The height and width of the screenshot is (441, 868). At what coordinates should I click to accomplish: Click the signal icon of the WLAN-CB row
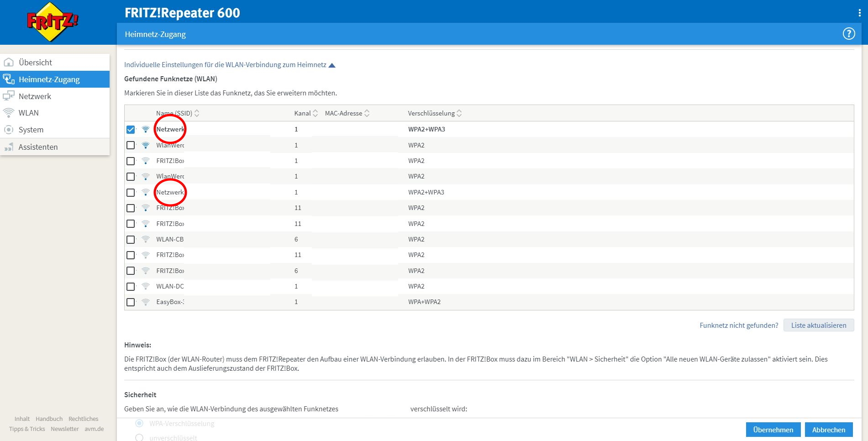(146, 240)
